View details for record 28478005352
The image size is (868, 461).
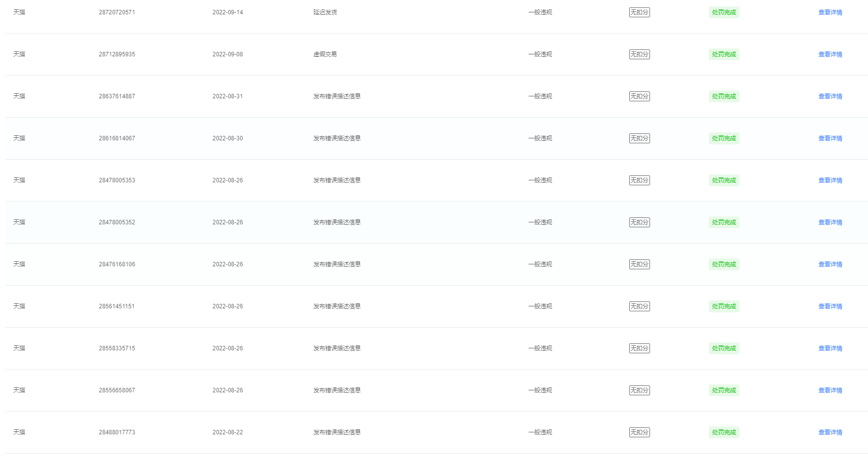tap(830, 222)
